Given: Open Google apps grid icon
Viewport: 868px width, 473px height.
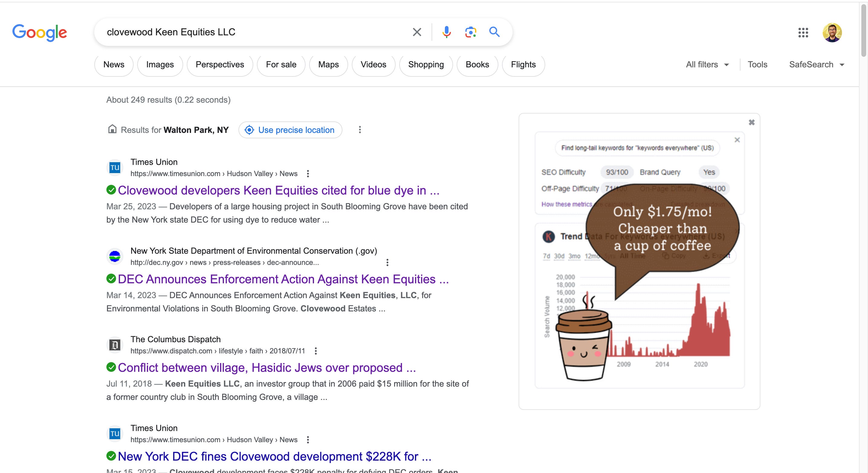Looking at the screenshot, I should coord(803,33).
